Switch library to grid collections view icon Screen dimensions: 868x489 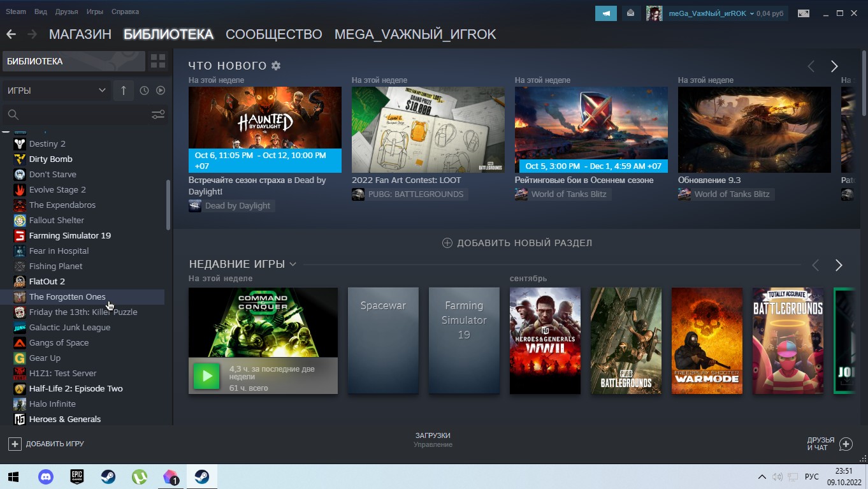[x=158, y=61]
